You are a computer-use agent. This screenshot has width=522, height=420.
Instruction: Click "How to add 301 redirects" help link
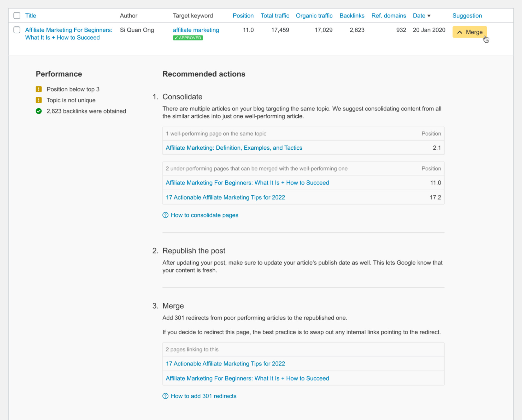click(203, 396)
